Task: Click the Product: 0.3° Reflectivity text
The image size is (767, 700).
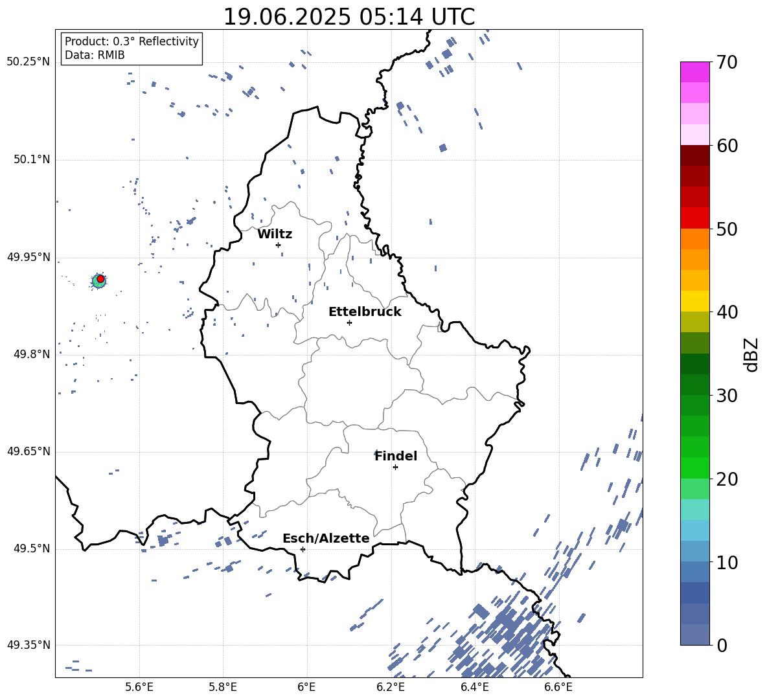Action: point(132,41)
